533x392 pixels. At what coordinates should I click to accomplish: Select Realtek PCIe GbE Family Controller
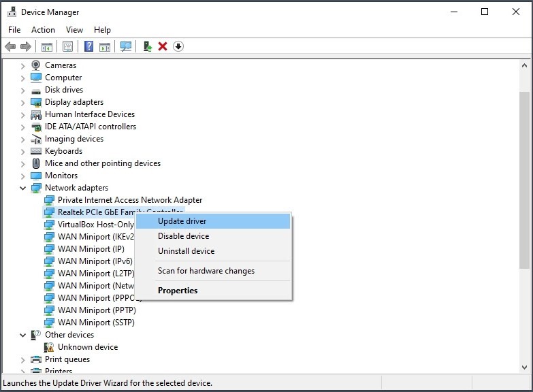coord(96,212)
